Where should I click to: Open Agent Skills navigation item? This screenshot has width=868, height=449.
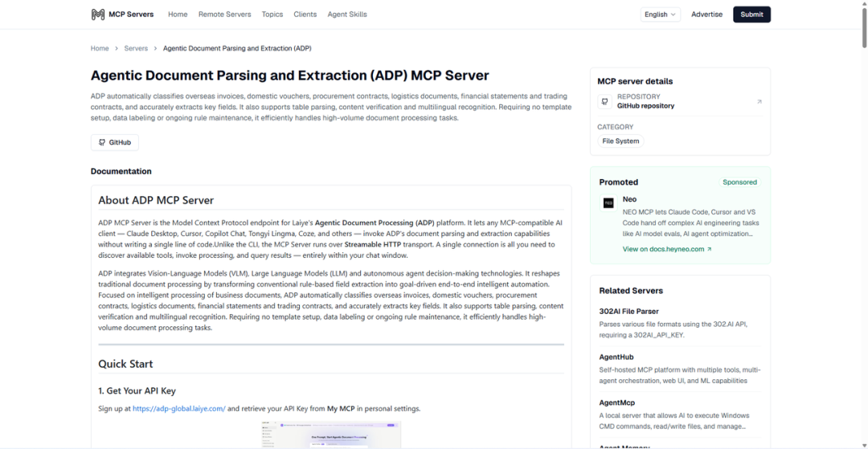tap(347, 14)
